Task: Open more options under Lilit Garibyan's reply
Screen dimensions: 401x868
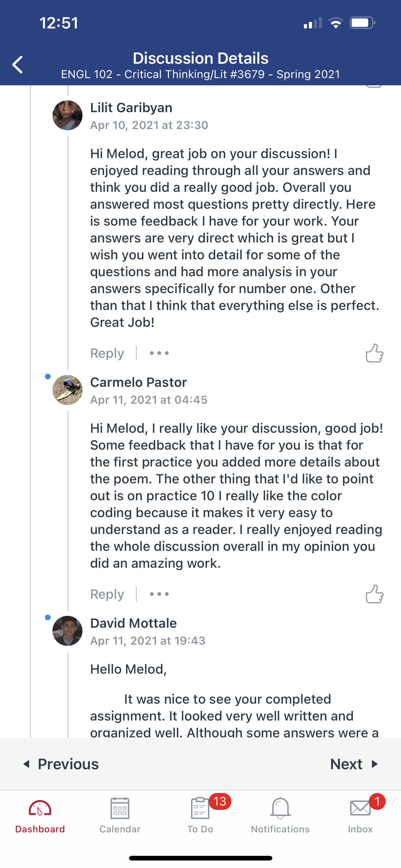Action: 159,353
